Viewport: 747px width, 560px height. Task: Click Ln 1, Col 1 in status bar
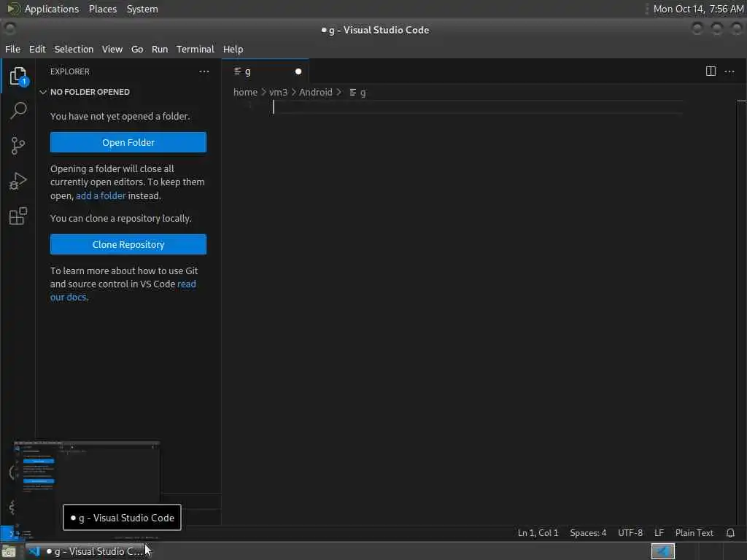538,533
